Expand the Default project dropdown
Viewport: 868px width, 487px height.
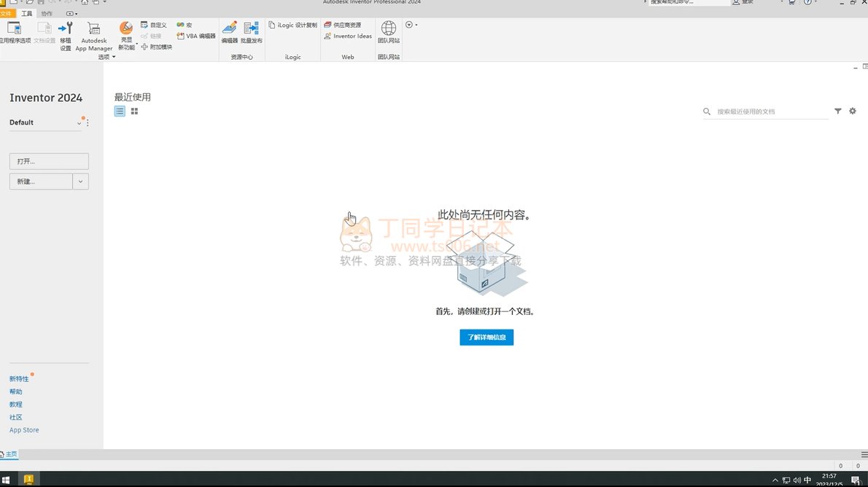pos(79,123)
